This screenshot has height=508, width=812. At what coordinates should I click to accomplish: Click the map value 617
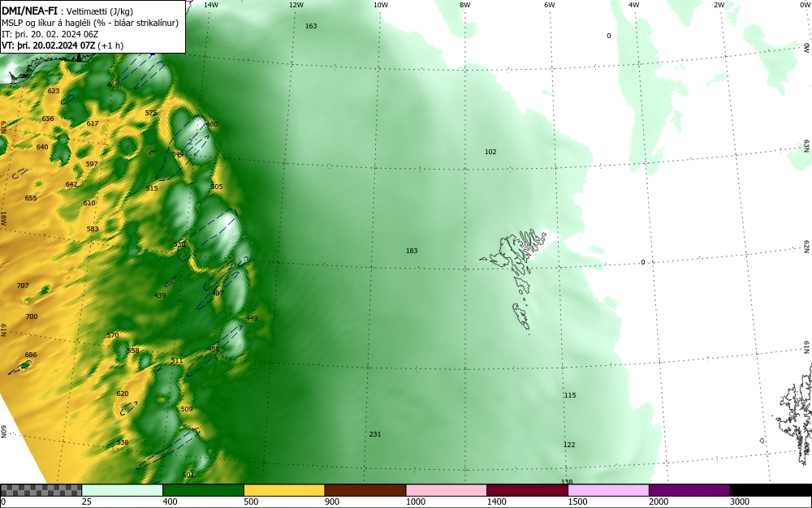click(x=93, y=123)
